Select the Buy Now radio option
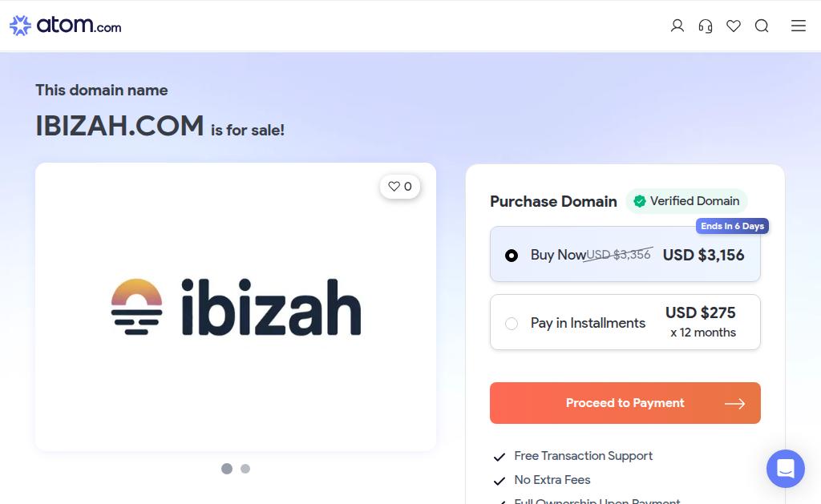821x504 pixels. coord(512,256)
